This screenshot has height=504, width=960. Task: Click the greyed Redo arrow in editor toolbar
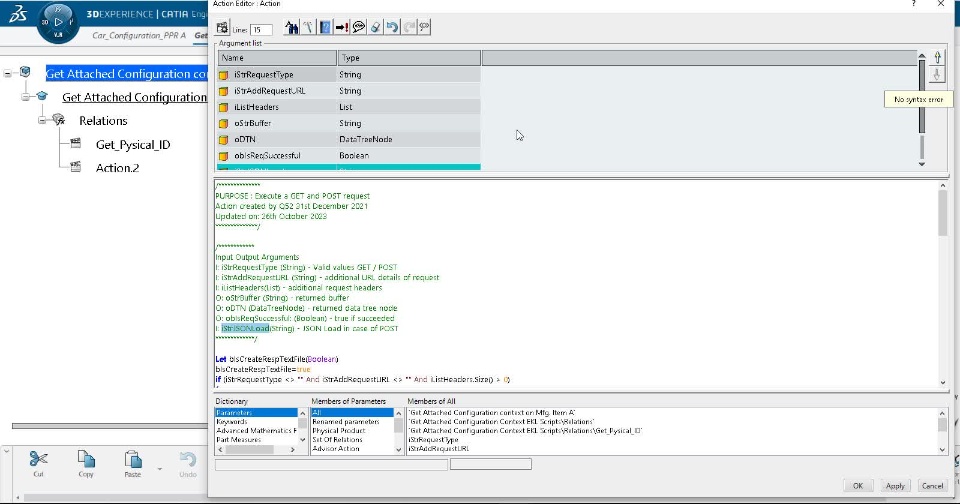coord(408,27)
